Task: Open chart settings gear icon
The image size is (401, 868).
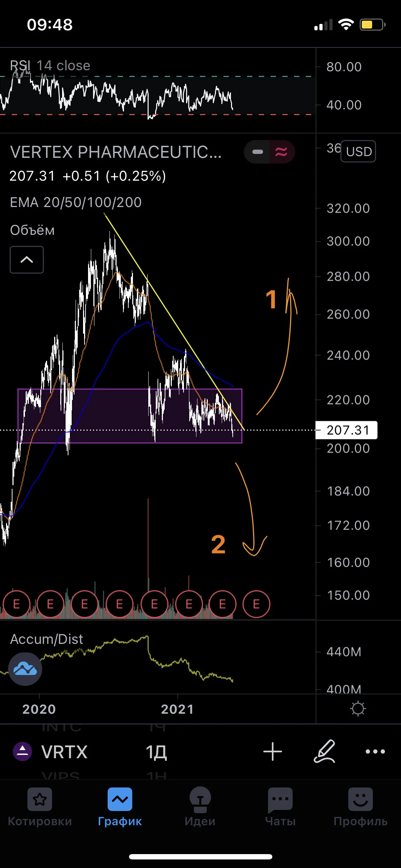Action: [x=358, y=708]
